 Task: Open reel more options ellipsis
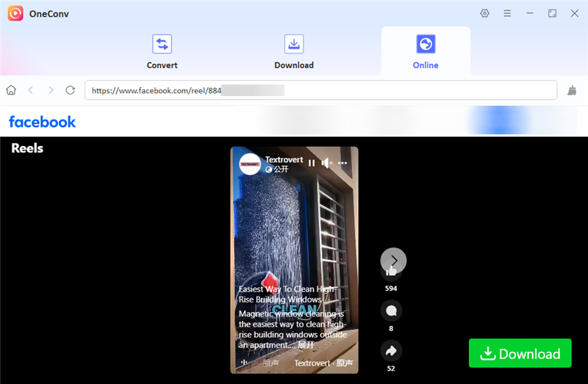(x=343, y=163)
